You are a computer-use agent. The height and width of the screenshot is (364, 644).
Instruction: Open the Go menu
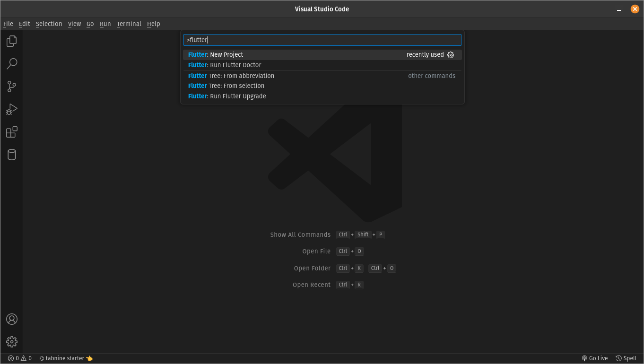[90, 24]
